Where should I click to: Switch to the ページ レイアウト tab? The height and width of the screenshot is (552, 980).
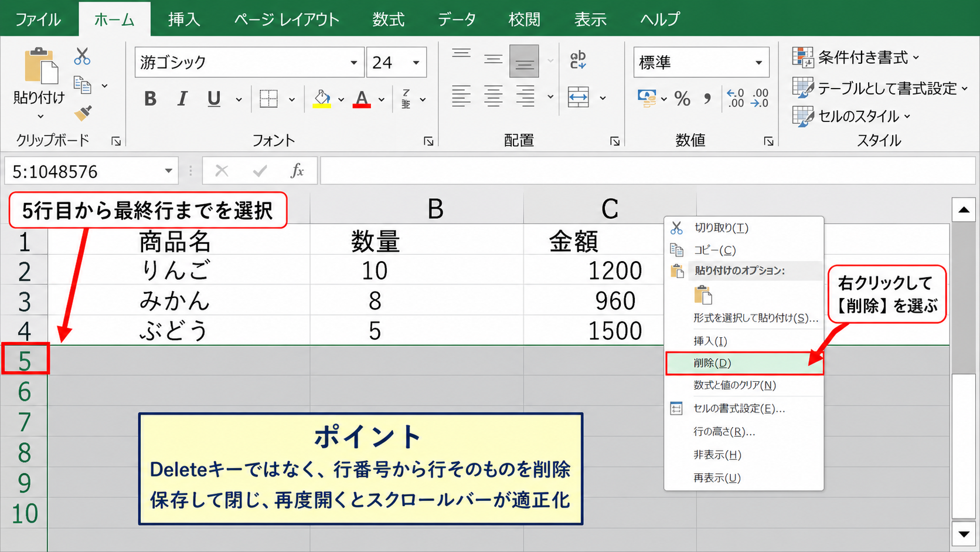coord(287,19)
